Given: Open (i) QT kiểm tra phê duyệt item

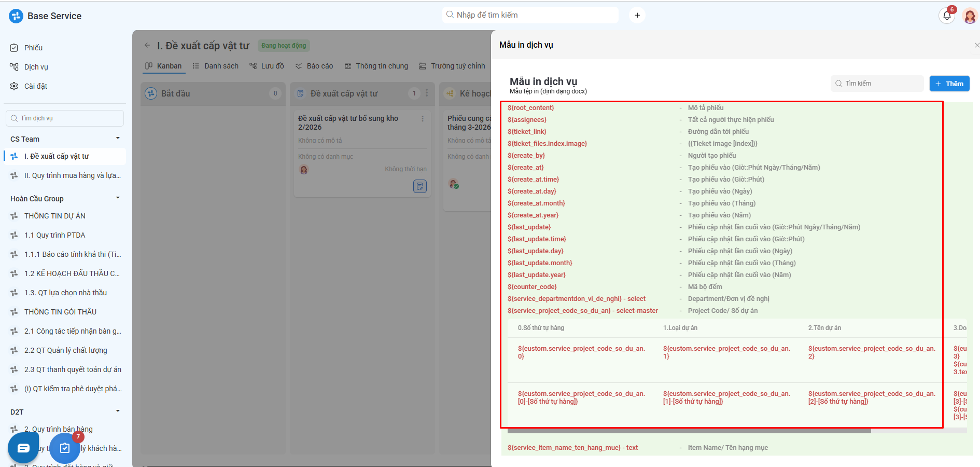Looking at the screenshot, I should click(65, 389).
